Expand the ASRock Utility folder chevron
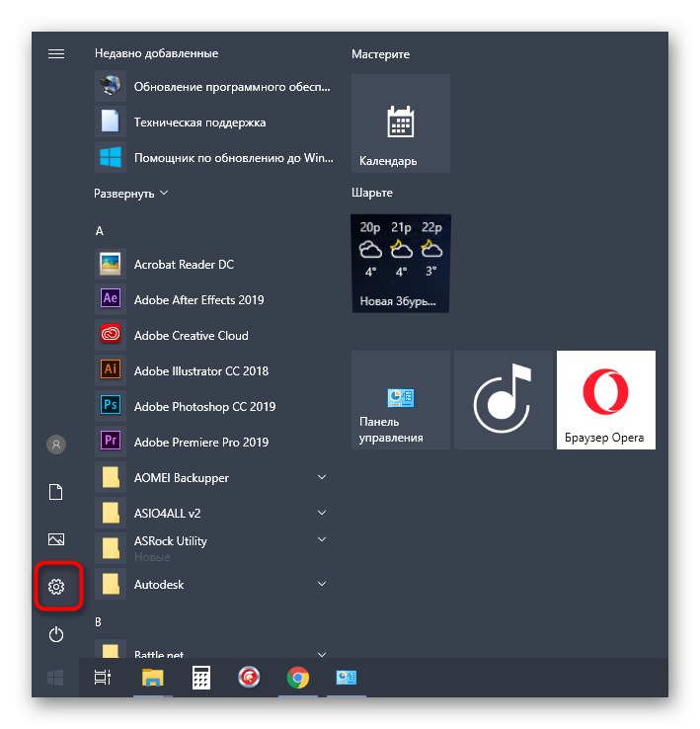This screenshot has width=700, height=729. (322, 539)
